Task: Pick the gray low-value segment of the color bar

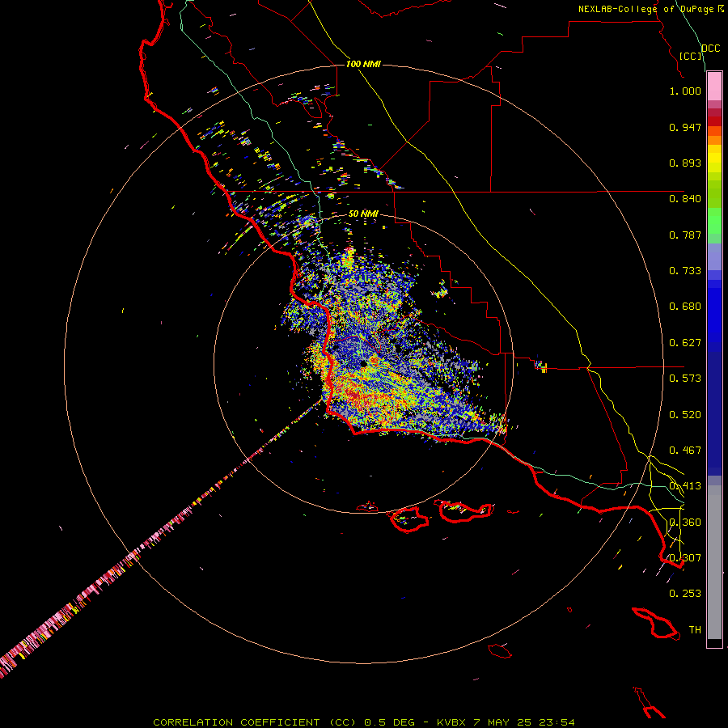Action: pyautogui.click(x=714, y=562)
